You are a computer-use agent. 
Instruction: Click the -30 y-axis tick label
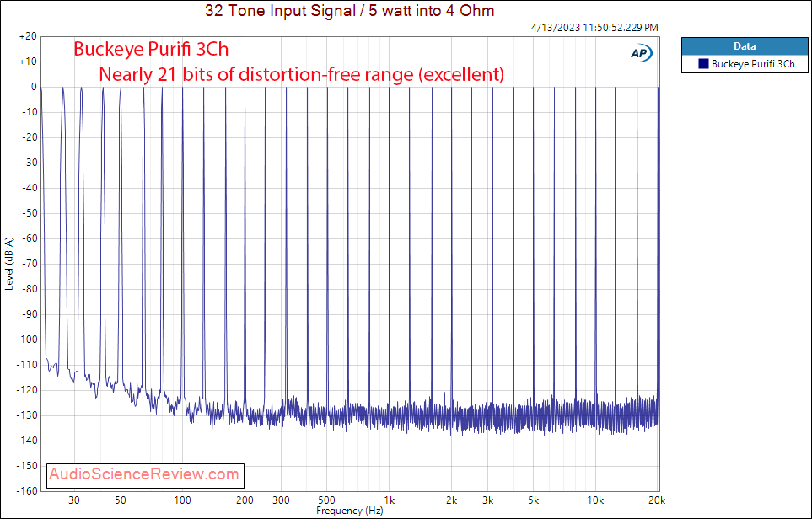[29, 163]
